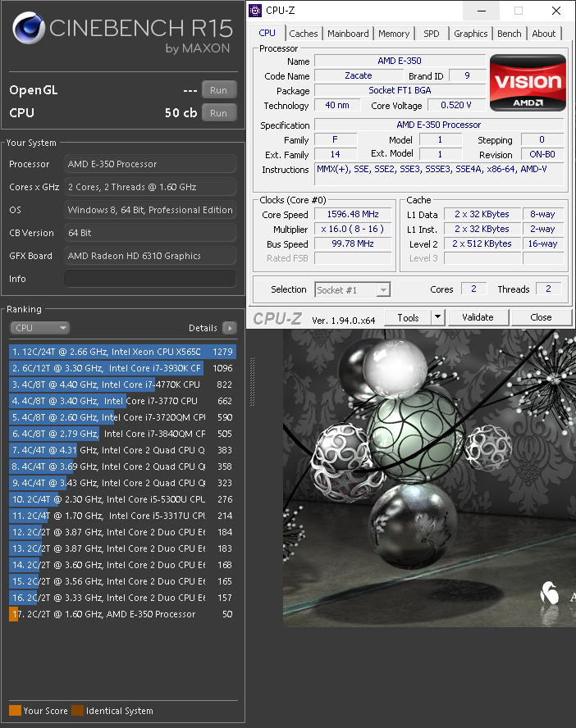Select ranking row 13 with score 183
The height and width of the screenshot is (728, 576).
point(122,548)
